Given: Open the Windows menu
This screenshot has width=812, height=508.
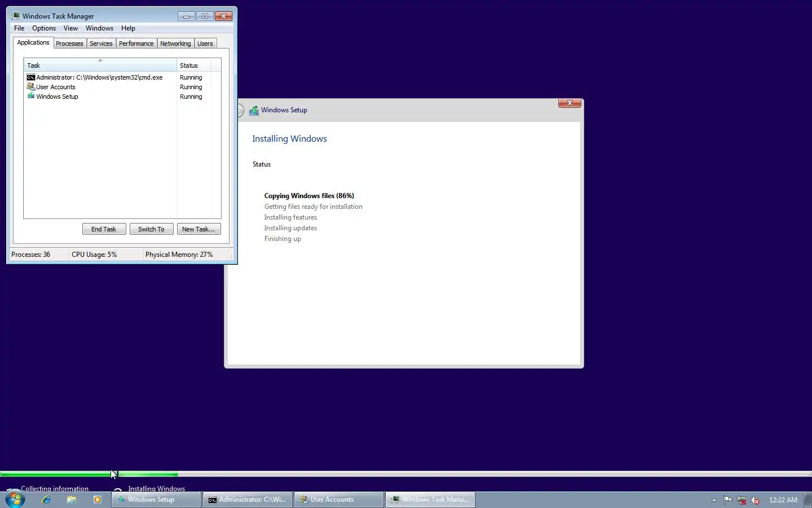Looking at the screenshot, I should pos(99,28).
